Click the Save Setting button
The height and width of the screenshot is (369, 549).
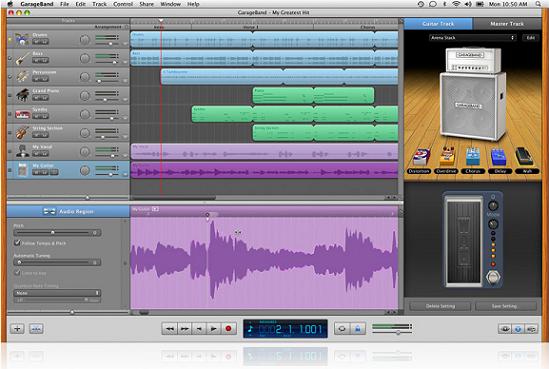[505, 306]
